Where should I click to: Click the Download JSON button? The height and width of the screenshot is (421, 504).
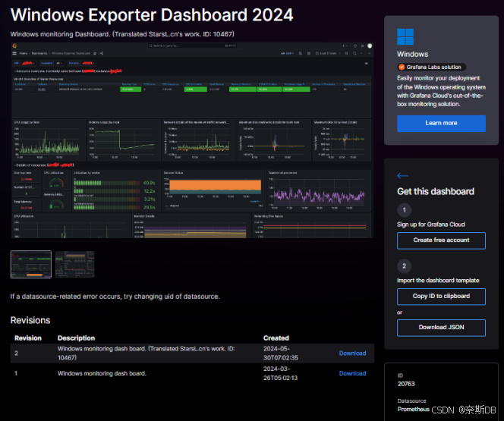pyautogui.click(x=441, y=328)
